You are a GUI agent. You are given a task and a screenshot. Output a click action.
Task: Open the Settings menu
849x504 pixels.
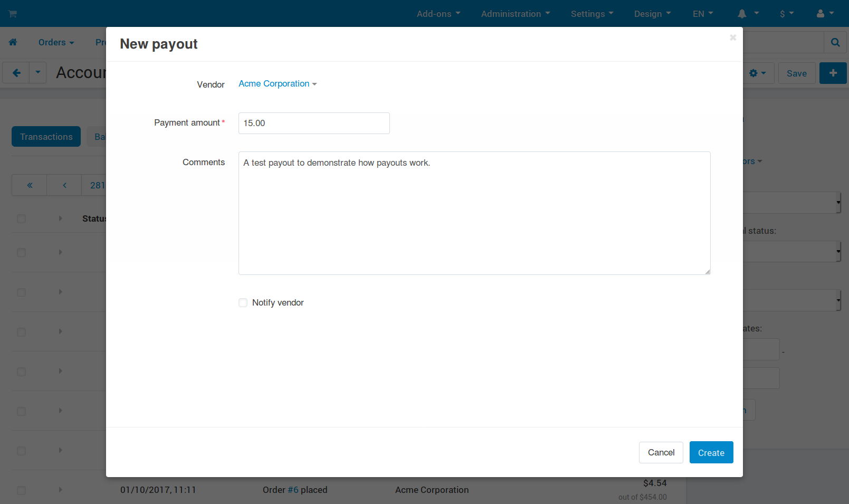tap(592, 14)
